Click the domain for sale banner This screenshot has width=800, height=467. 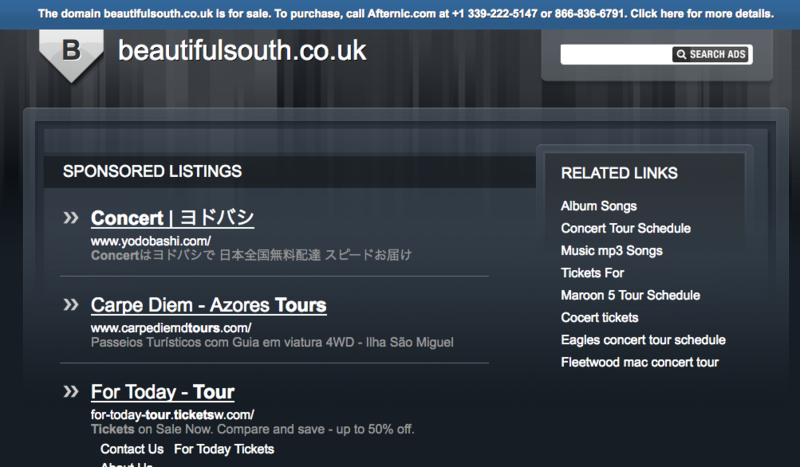coord(406,14)
